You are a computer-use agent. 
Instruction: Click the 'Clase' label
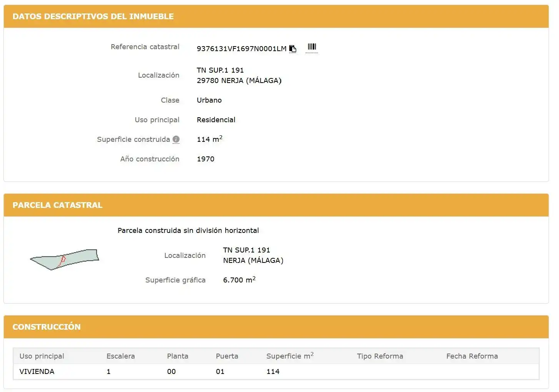pyautogui.click(x=170, y=100)
